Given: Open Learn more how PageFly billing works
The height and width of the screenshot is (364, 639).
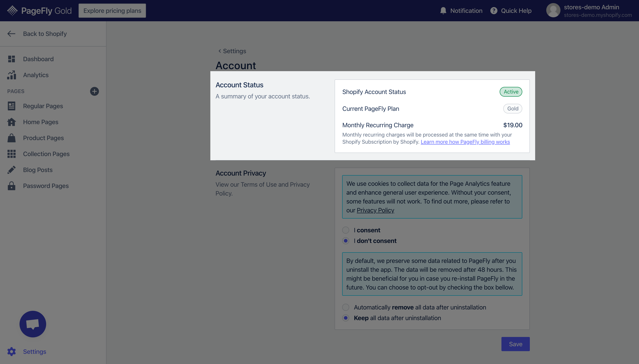Looking at the screenshot, I should (465, 142).
